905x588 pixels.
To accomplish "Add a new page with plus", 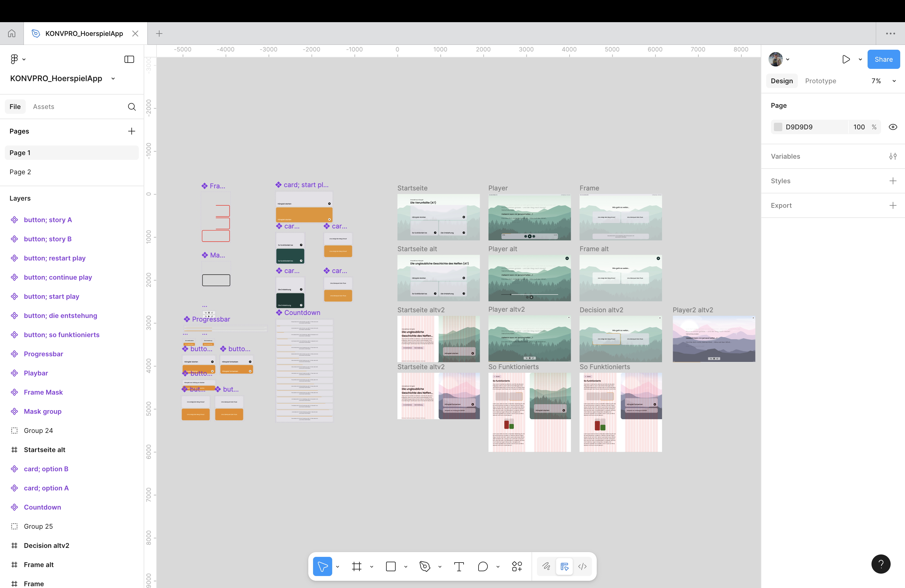I will coord(132,131).
